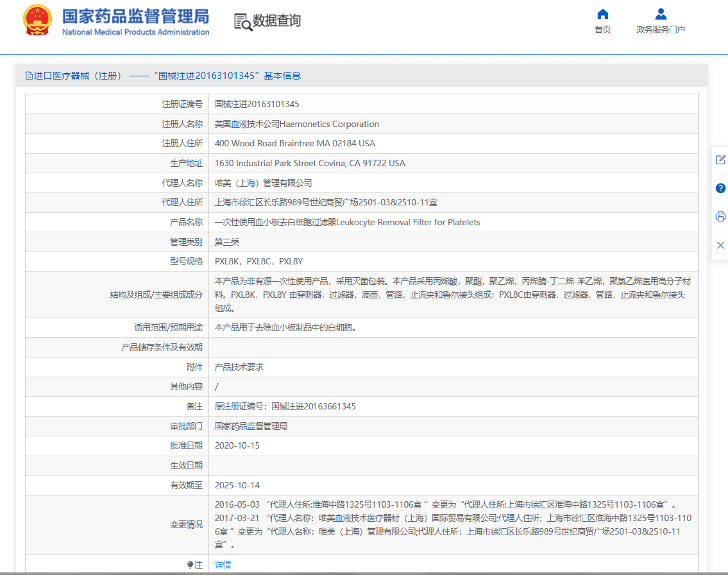Click the edit feedback icon on sidebar
This screenshot has height=575, width=728.
pos(720,160)
